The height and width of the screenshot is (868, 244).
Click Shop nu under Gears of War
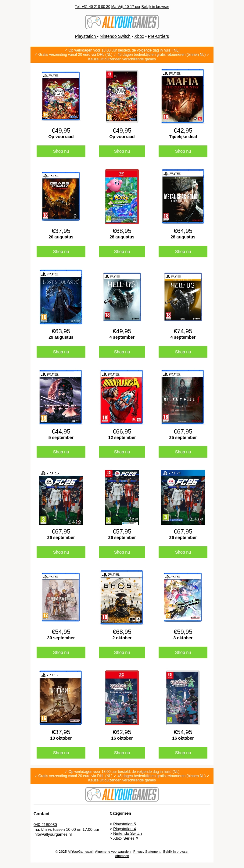(x=61, y=251)
